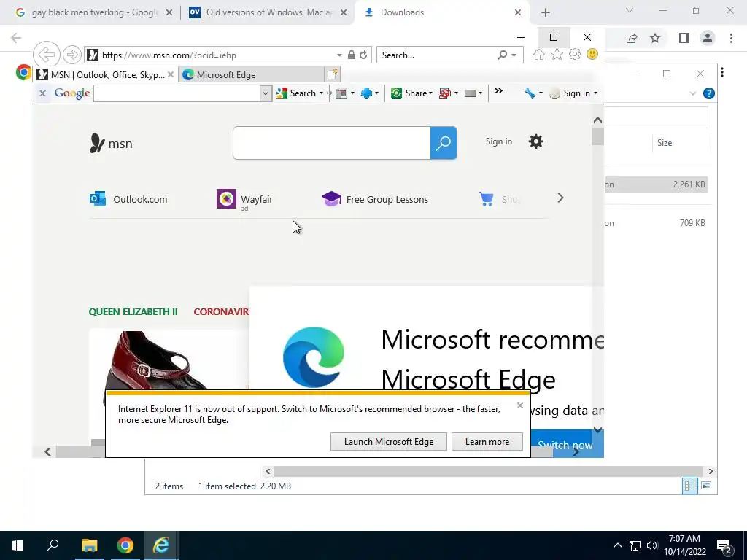Click the blue MSN search magnifier button

(444, 143)
